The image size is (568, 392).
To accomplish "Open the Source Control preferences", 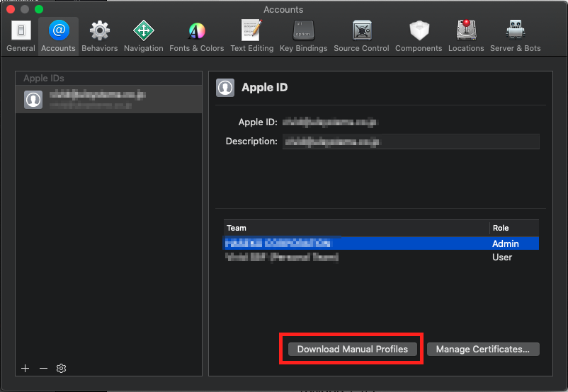I will [361, 36].
